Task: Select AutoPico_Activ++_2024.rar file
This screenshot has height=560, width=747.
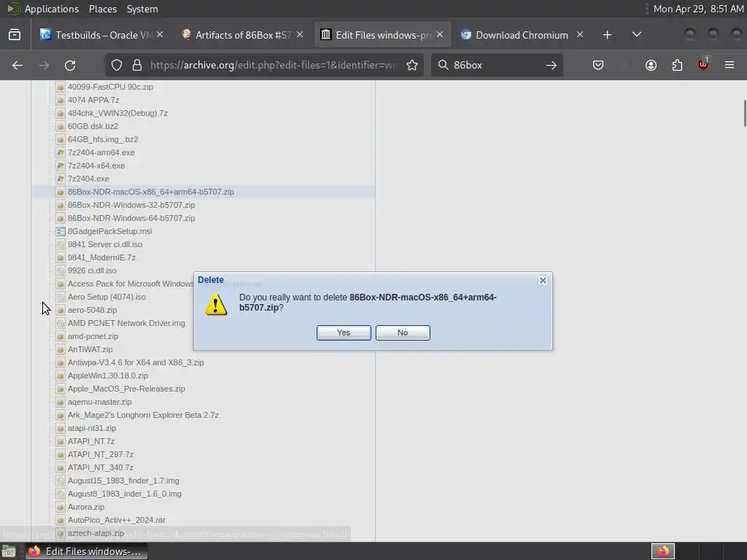Action: click(x=116, y=520)
